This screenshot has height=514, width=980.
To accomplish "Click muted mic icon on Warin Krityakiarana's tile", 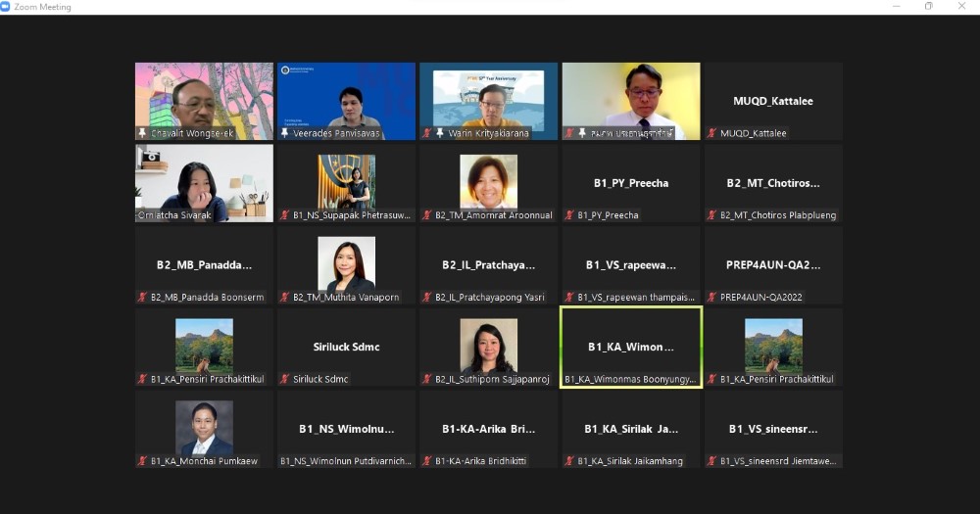I will pyautogui.click(x=426, y=133).
